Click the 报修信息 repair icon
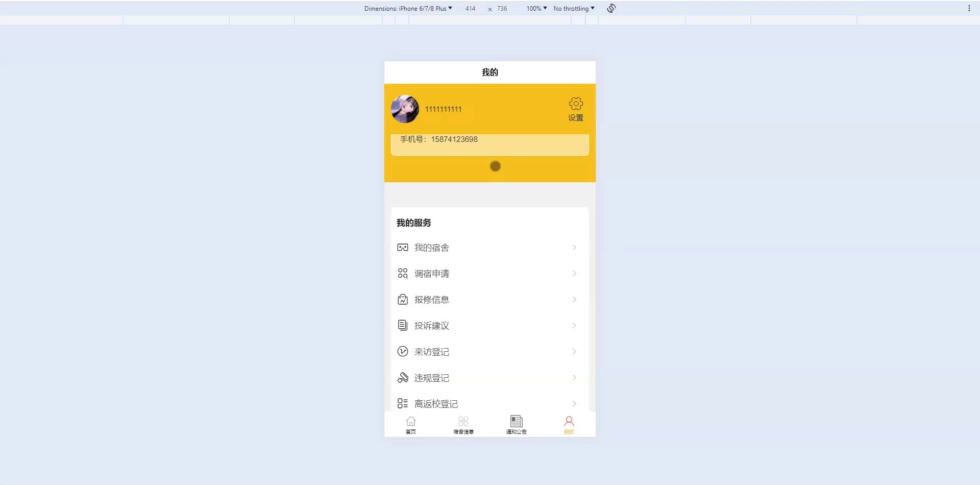 tap(403, 300)
